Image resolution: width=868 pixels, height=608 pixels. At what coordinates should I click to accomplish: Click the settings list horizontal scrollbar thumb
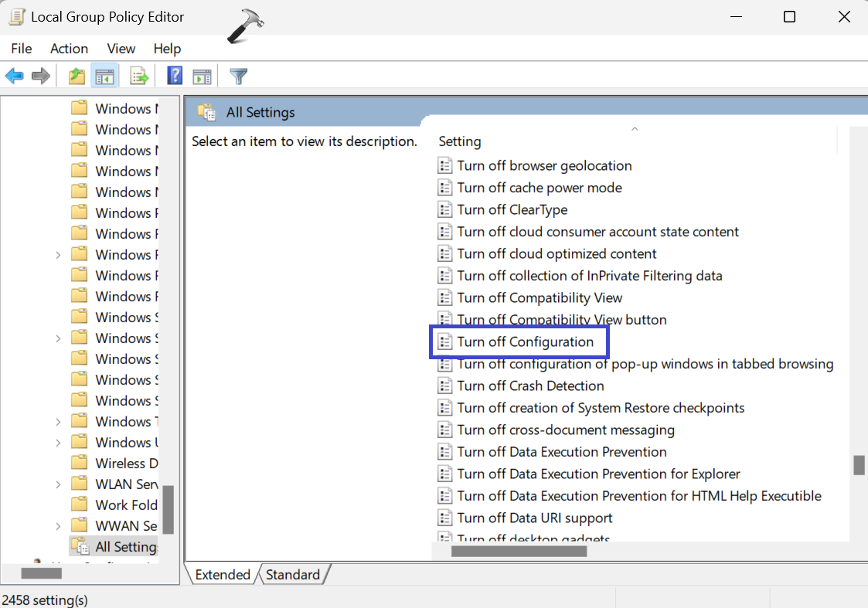(x=519, y=552)
